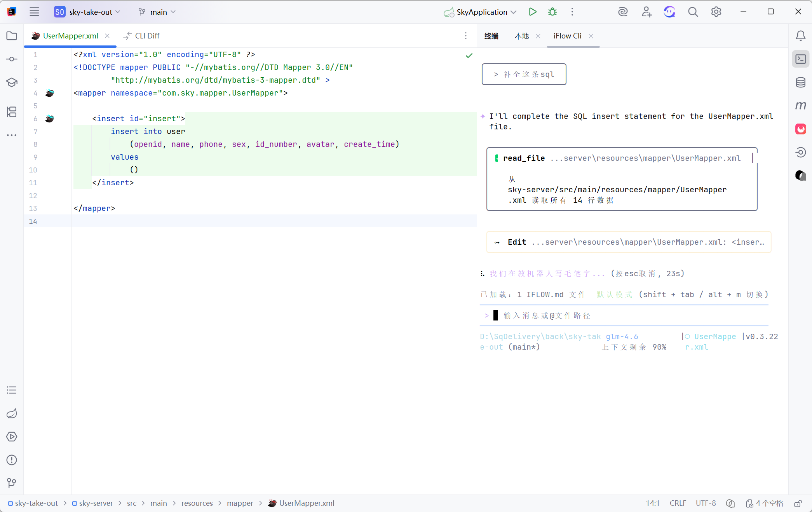
Task: Click the CRLF line separator selector
Action: coord(678,503)
